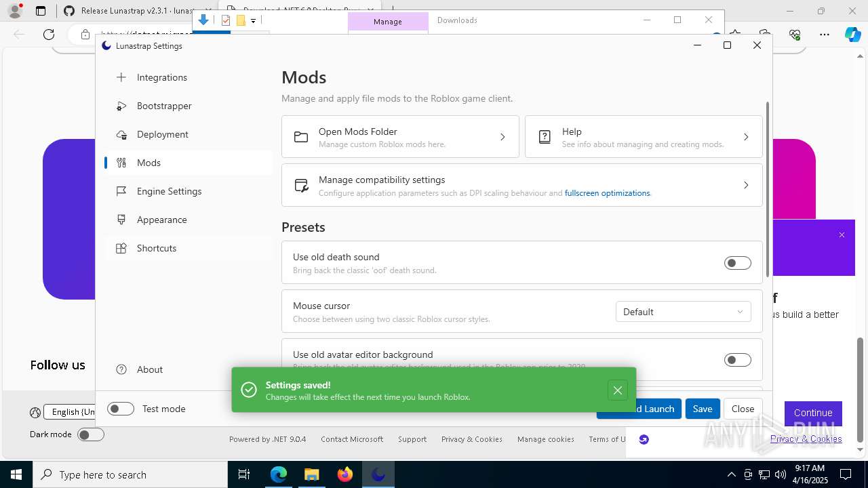Open the Mouse cursor Default dropdown
This screenshot has height=488, width=868.
683,312
